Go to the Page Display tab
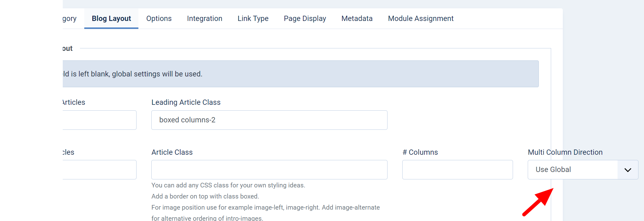The image size is (644, 221). tap(305, 18)
